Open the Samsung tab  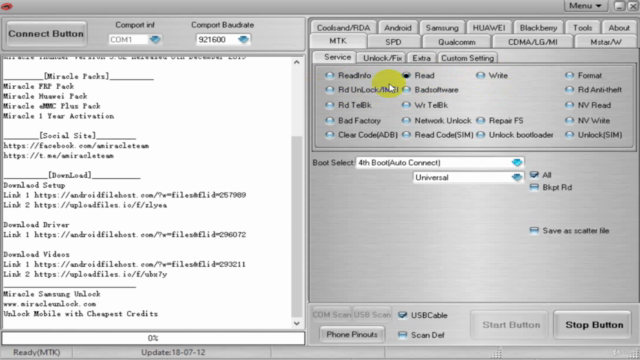click(442, 28)
